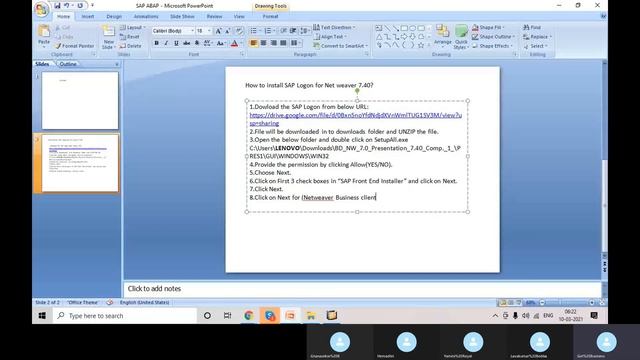The height and width of the screenshot is (360, 640).
Task: Open the font name dropdown
Action: tap(192, 31)
